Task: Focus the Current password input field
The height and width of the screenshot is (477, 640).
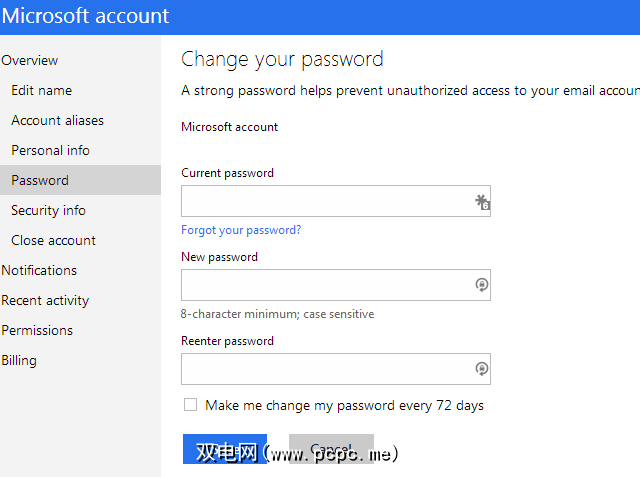Action: (325, 201)
